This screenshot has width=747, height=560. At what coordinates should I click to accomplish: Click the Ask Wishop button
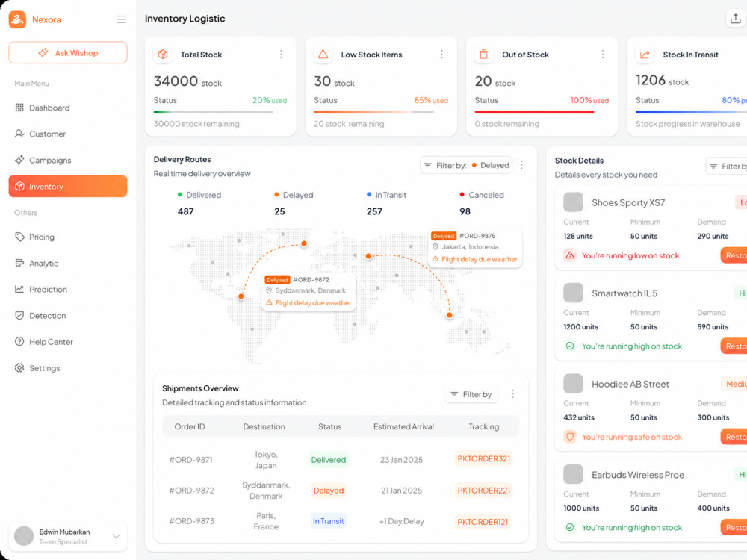(68, 52)
